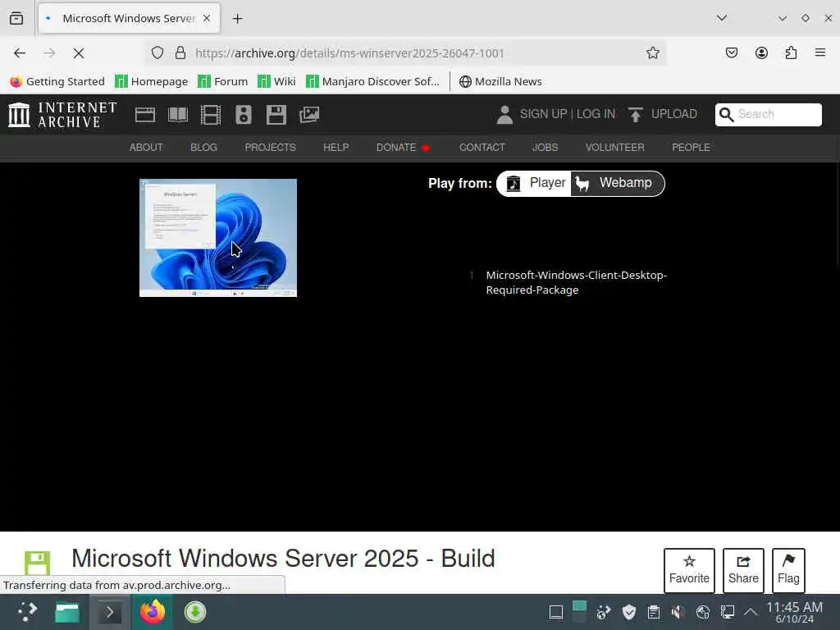This screenshot has width=840, height=630.
Task: Open terminal launcher in taskbar
Action: click(x=109, y=612)
